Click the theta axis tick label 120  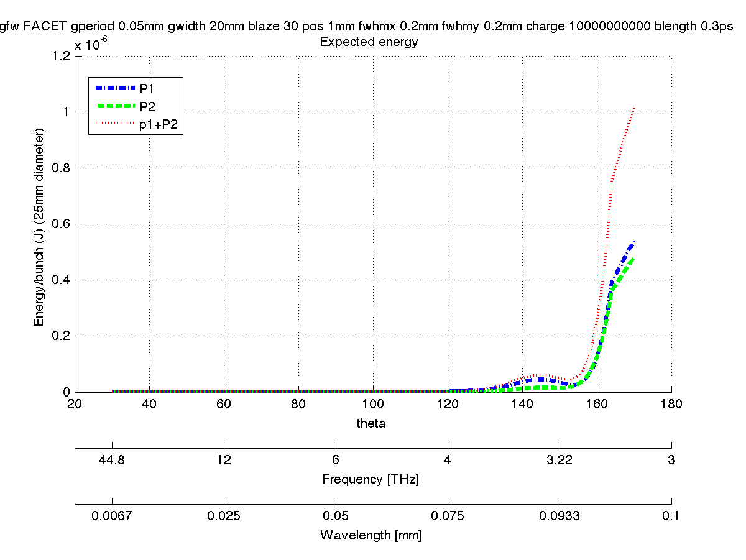[x=448, y=404]
